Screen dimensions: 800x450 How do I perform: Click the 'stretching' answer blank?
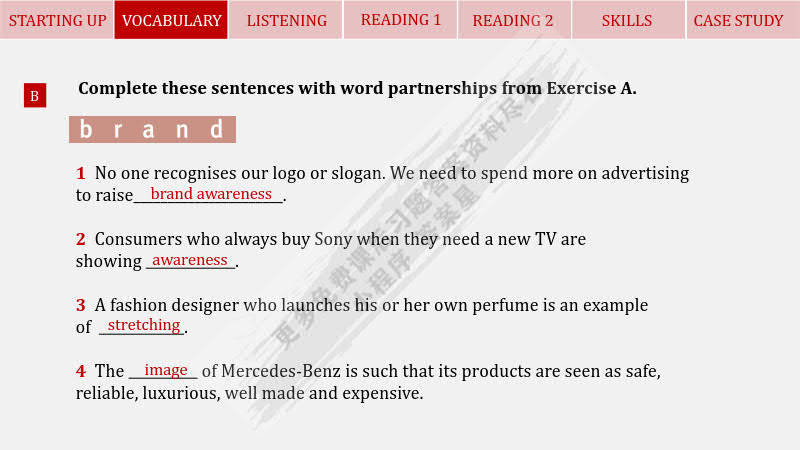point(143,325)
